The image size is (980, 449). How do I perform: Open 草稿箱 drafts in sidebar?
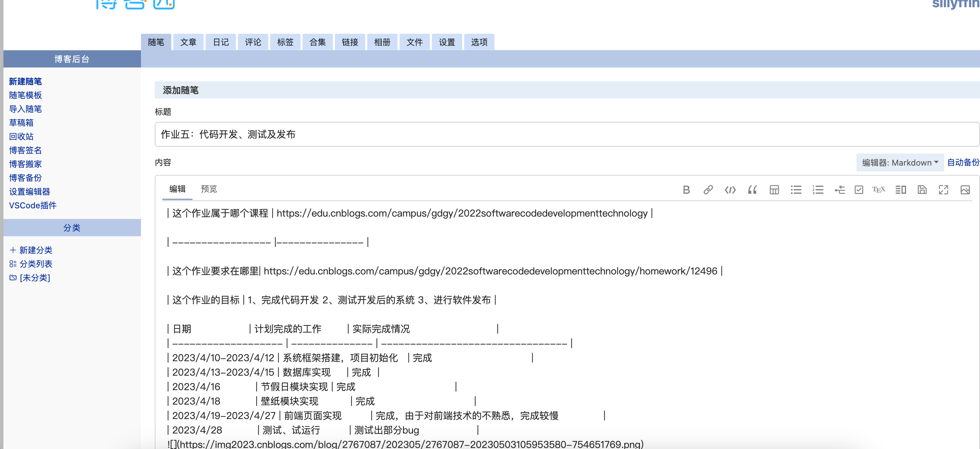tap(21, 123)
